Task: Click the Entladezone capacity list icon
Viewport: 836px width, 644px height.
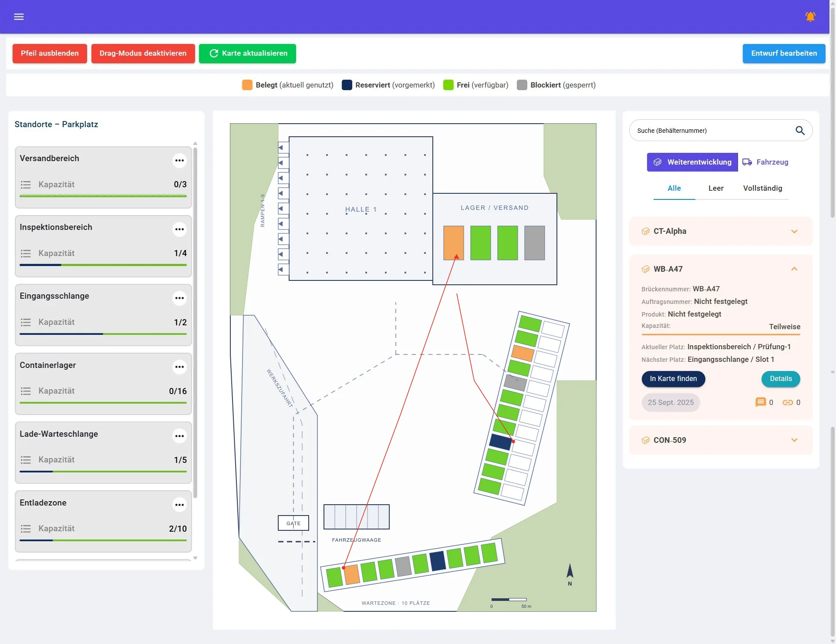Action: coord(26,529)
